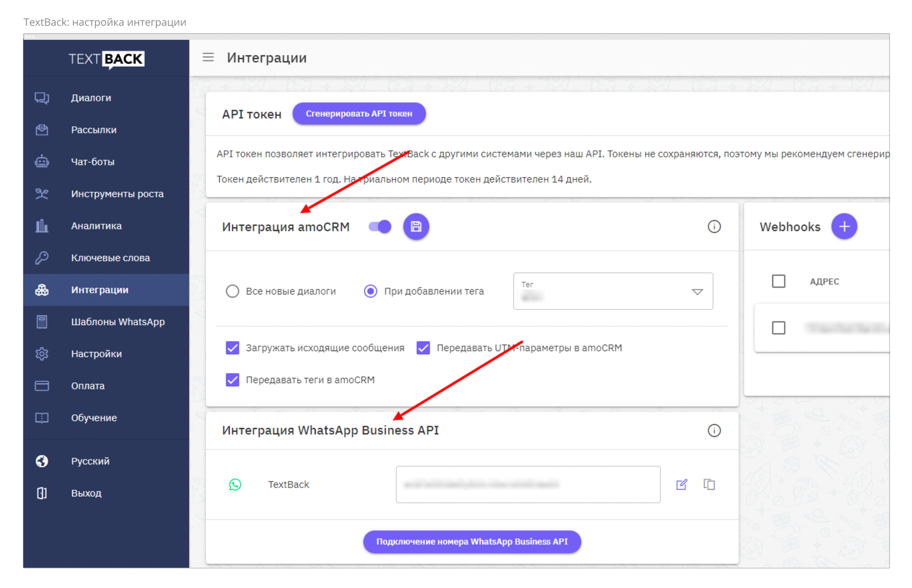The height and width of the screenshot is (588, 912).
Task: Save amoCRM integration with the floppy icon
Action: [x=416, y=226]
